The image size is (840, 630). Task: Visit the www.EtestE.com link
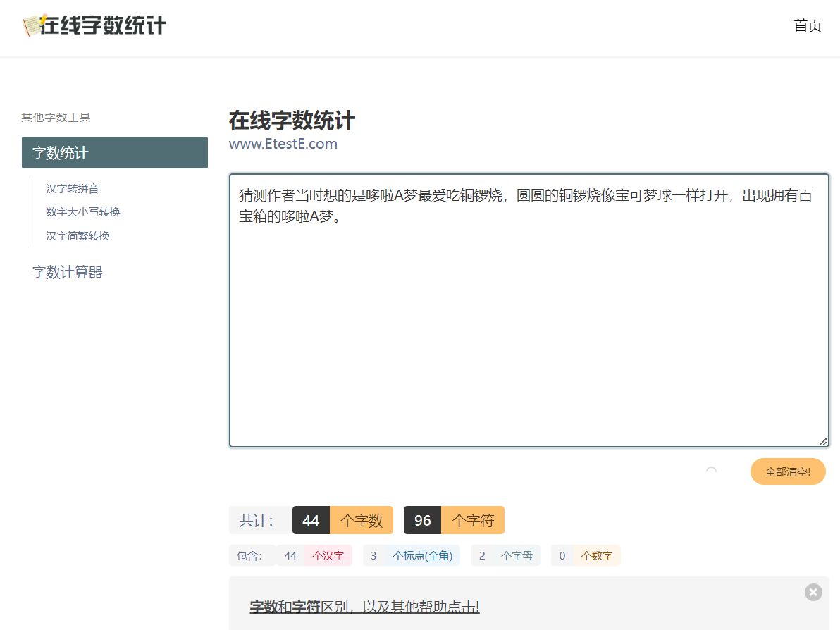coord(283,144)
